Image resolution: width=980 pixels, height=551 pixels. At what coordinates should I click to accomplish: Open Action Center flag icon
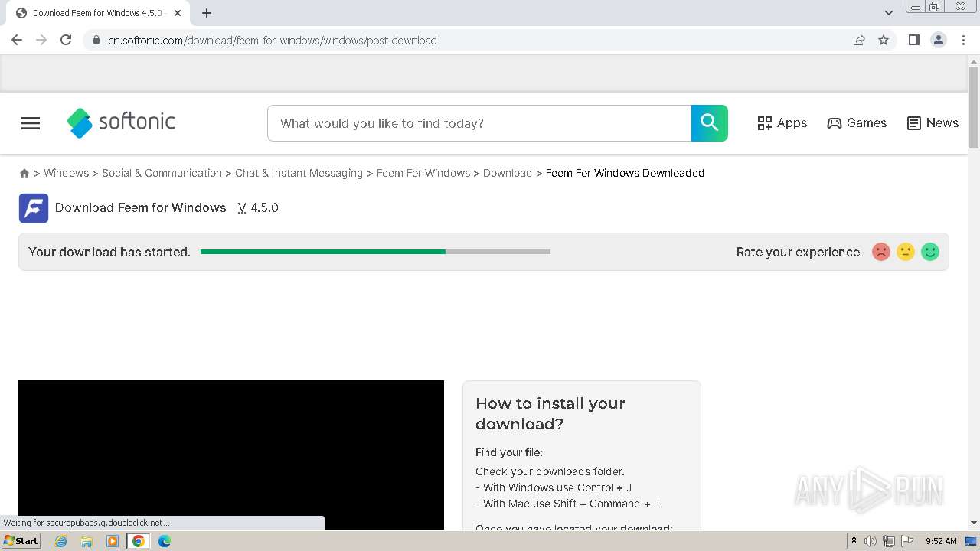point(906,541)
